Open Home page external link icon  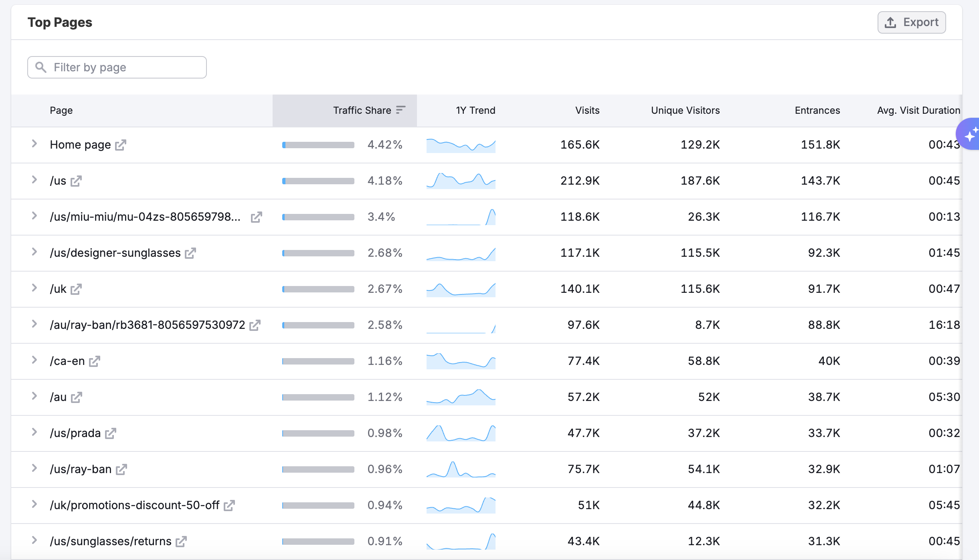point(120,145)
